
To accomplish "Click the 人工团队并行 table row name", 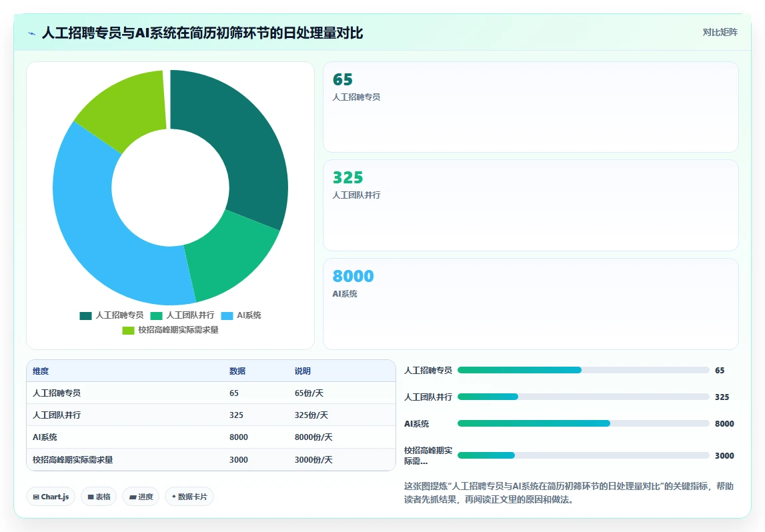I will point(57,415).
